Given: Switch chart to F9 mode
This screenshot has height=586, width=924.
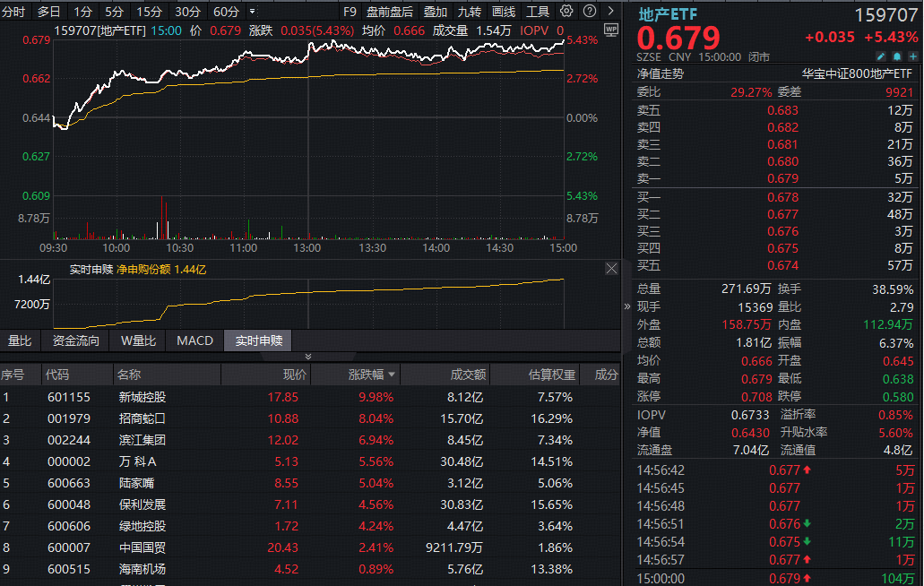Looking at the screenshot, I should [350, 11].
